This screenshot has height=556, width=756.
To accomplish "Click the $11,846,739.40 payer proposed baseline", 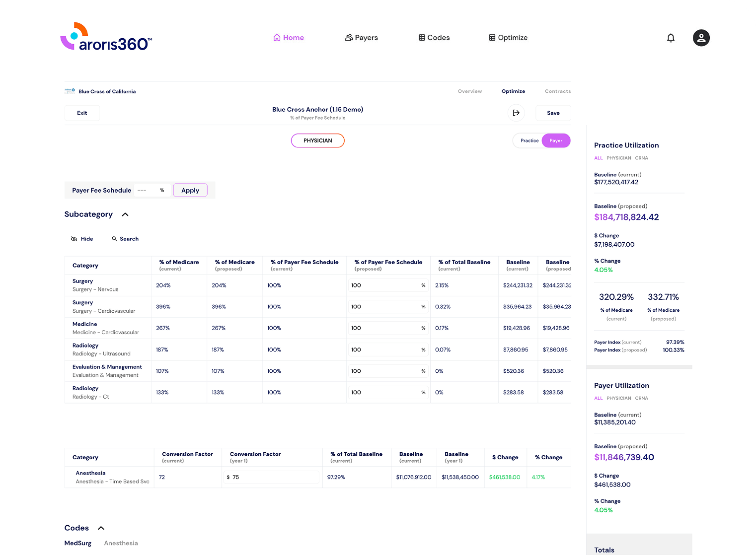I will [x=624, y=457].
